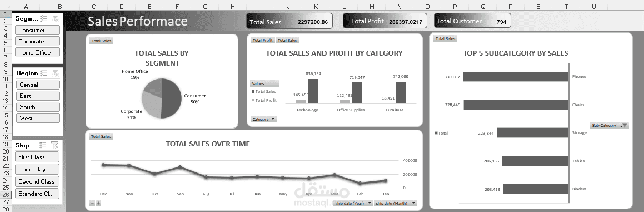Select row header 18

(6, 137)
